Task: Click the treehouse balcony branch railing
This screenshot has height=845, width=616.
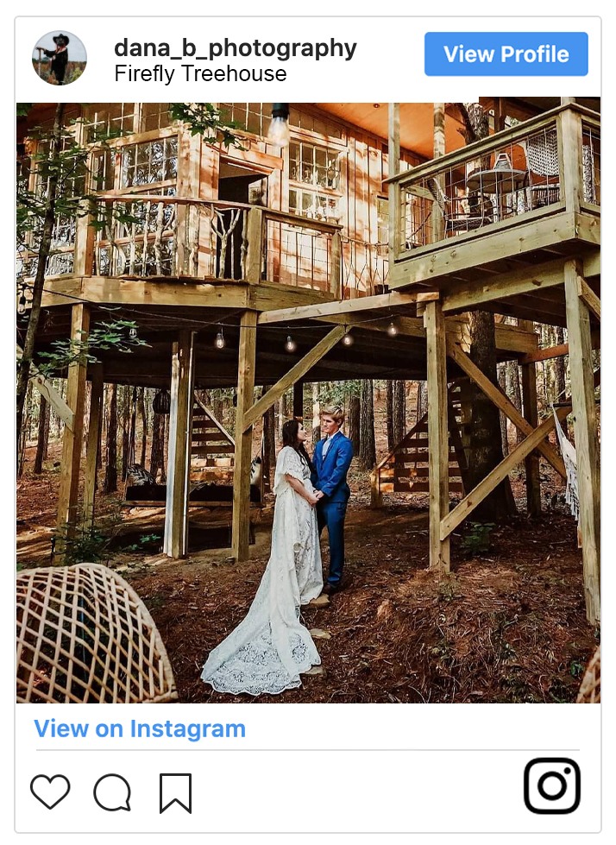Action: [173, 237]
